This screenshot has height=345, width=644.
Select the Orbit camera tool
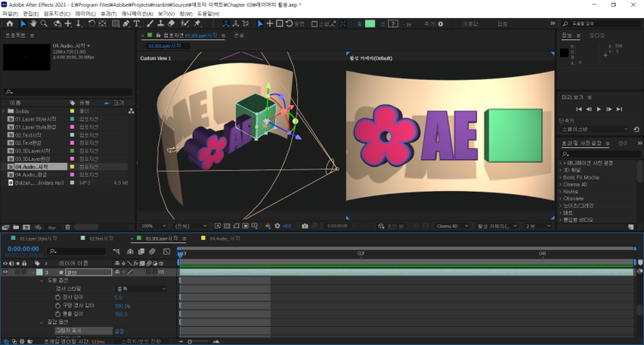(57, 24)
